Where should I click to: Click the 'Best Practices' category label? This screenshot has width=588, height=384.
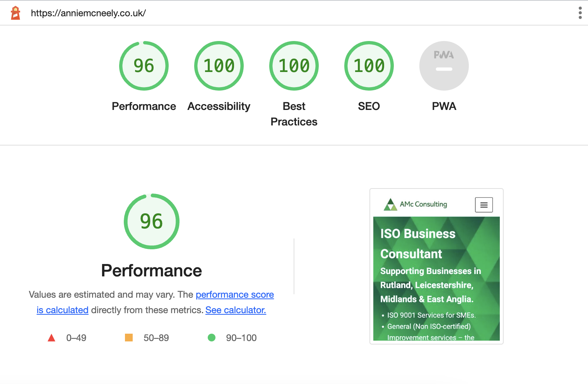coord(294,114)
